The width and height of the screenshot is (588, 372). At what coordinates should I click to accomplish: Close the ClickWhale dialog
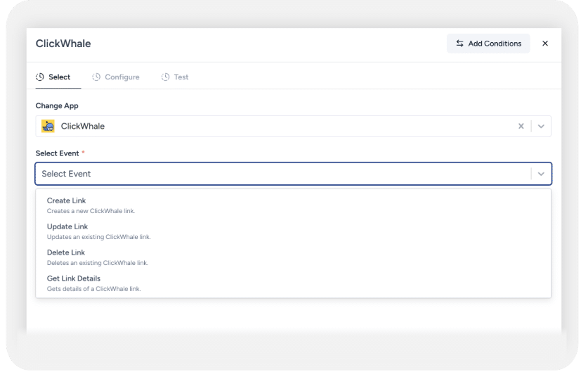545,44
